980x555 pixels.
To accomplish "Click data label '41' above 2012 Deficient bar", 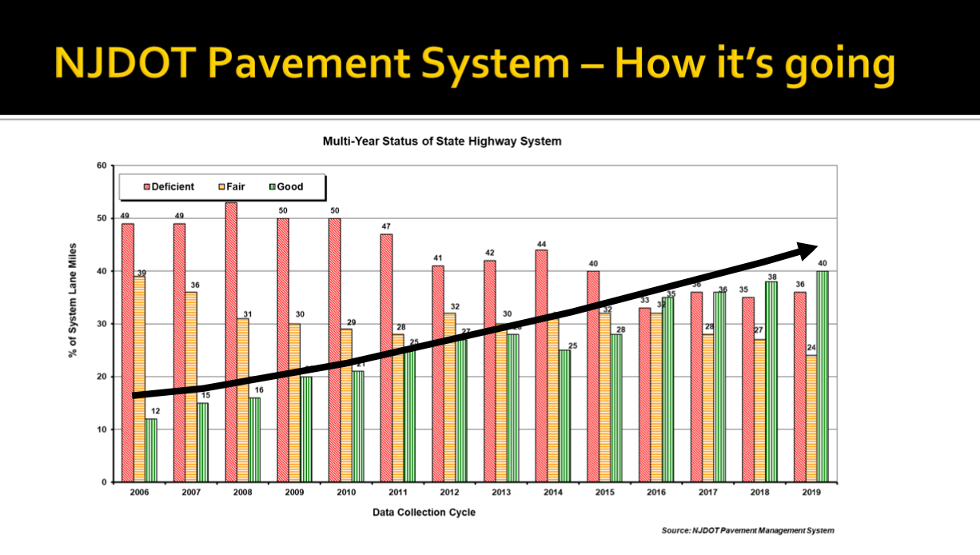I will 437,258.
